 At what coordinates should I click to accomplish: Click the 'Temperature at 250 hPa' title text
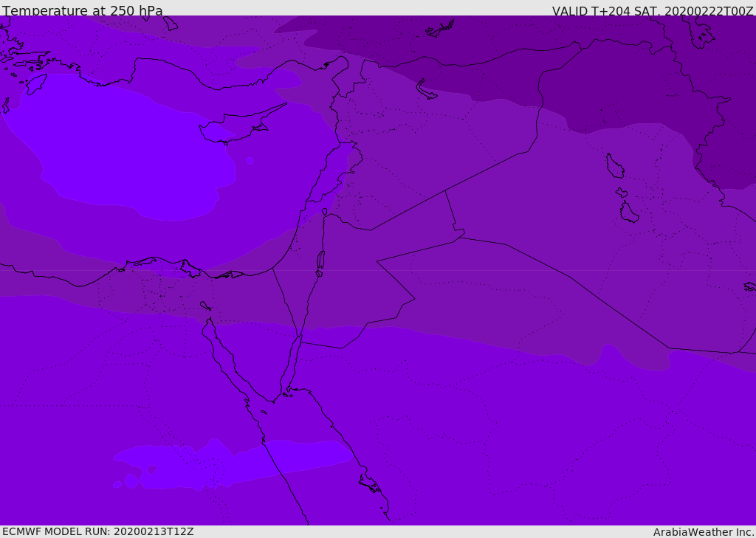(83, 10)
